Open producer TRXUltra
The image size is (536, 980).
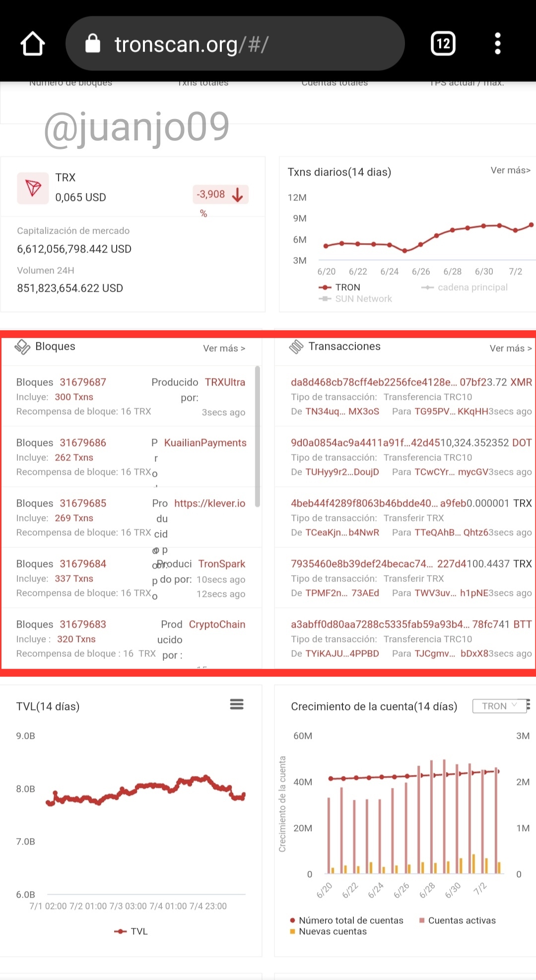tap(225, 382)
